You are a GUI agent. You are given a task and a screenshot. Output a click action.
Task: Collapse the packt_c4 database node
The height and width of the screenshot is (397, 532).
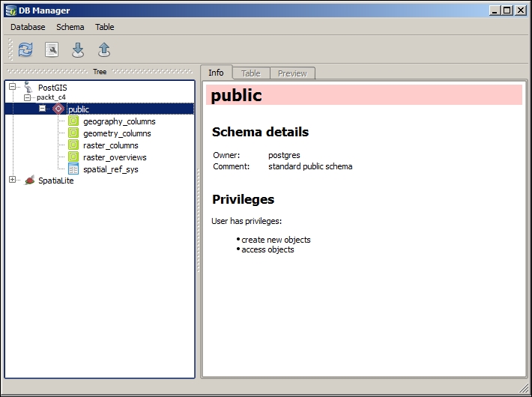(27, 97)
